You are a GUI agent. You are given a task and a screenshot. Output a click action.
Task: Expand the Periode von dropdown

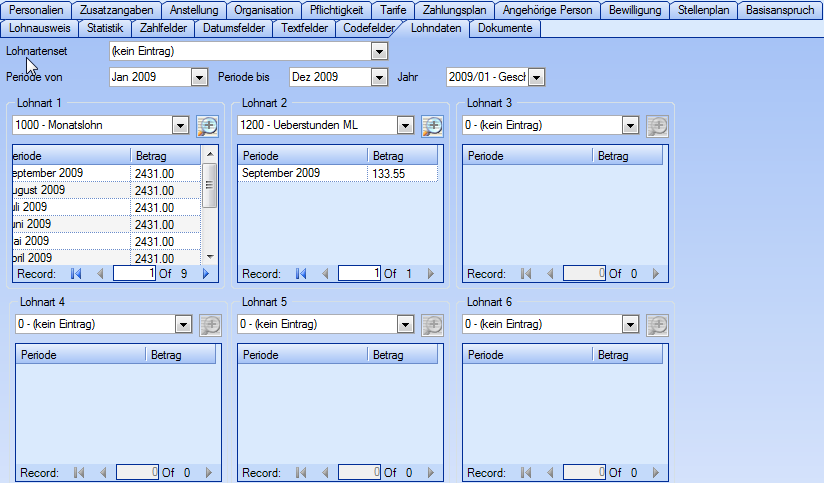coord(199,77)
